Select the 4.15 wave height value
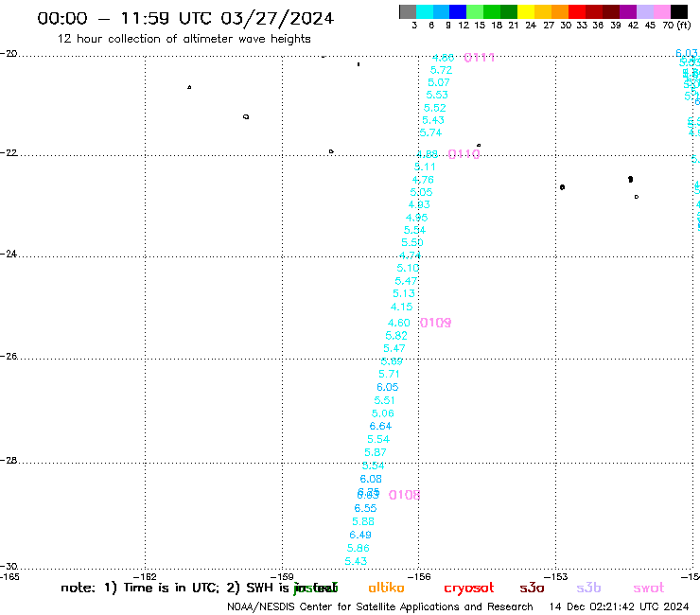 tap(402, 307)
